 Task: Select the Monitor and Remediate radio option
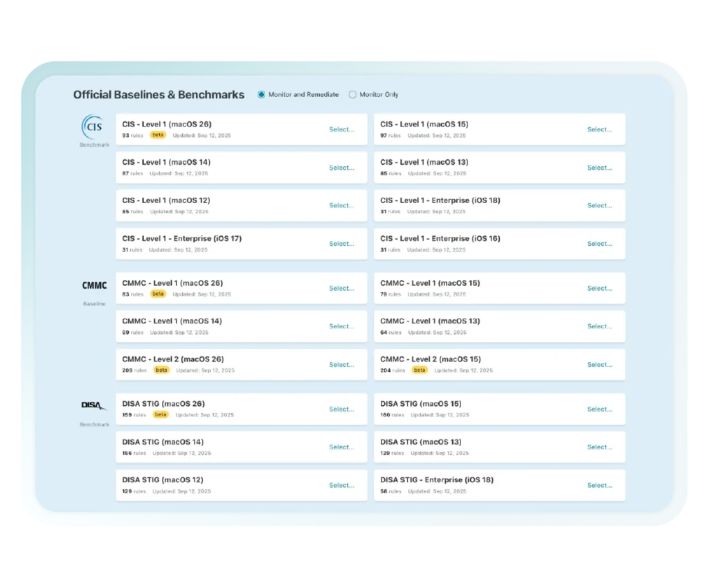pos(261,95)
